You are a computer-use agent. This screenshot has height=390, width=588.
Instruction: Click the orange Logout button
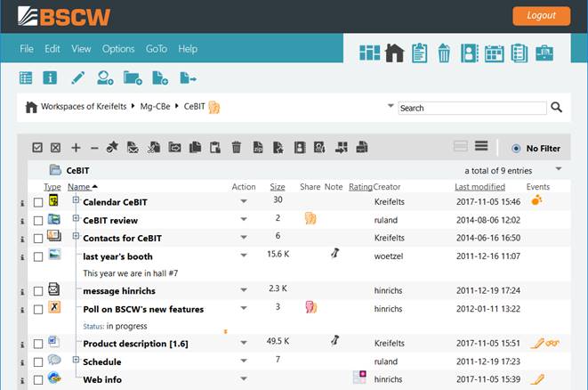(541, 15)
